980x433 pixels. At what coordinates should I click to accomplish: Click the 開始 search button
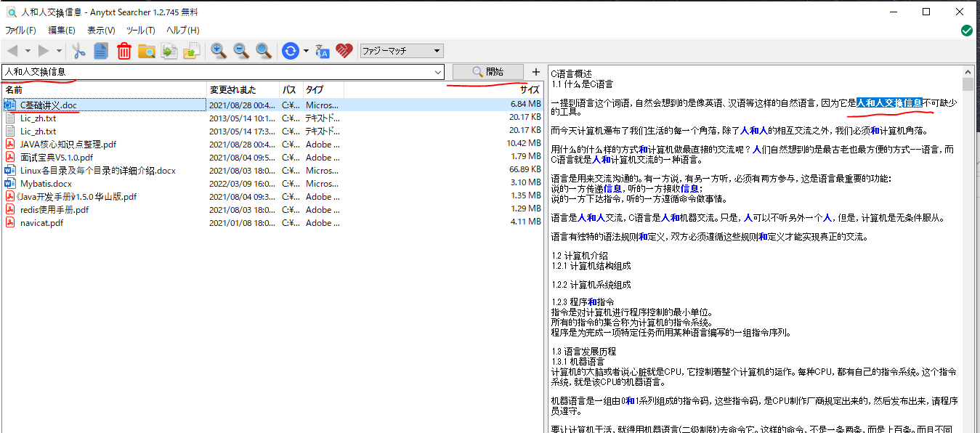point(487,72)
